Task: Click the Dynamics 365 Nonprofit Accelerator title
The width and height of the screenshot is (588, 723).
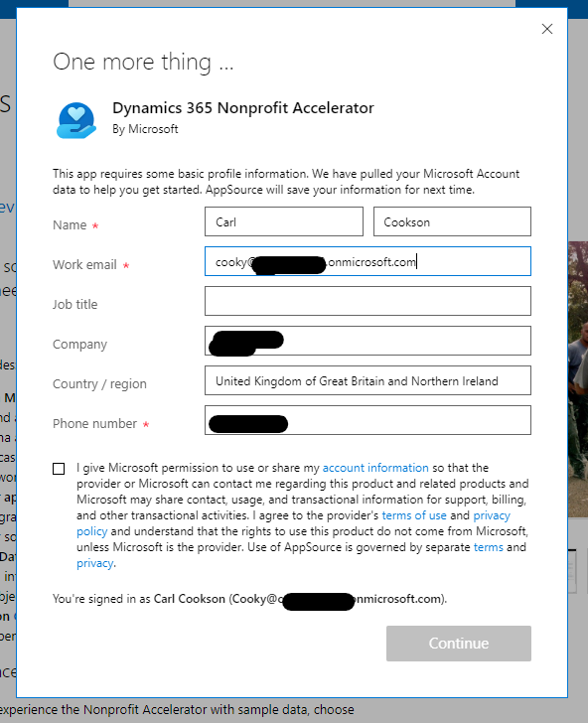Action: point(243,108)
